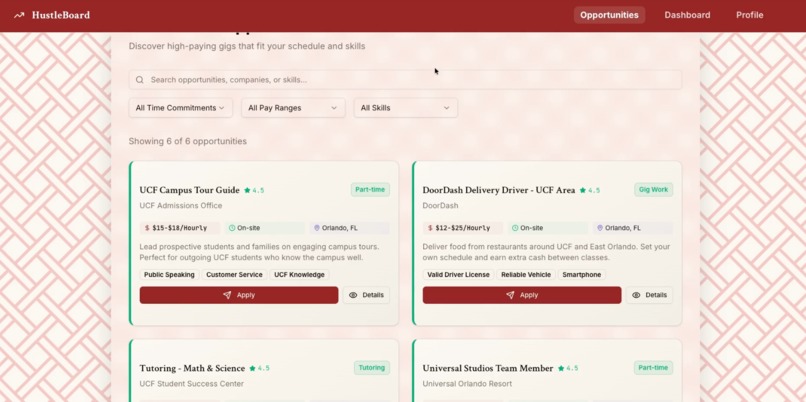Click paper plane icon on DoorDash Apply
806x402 pixels.
tap(510, 295)
